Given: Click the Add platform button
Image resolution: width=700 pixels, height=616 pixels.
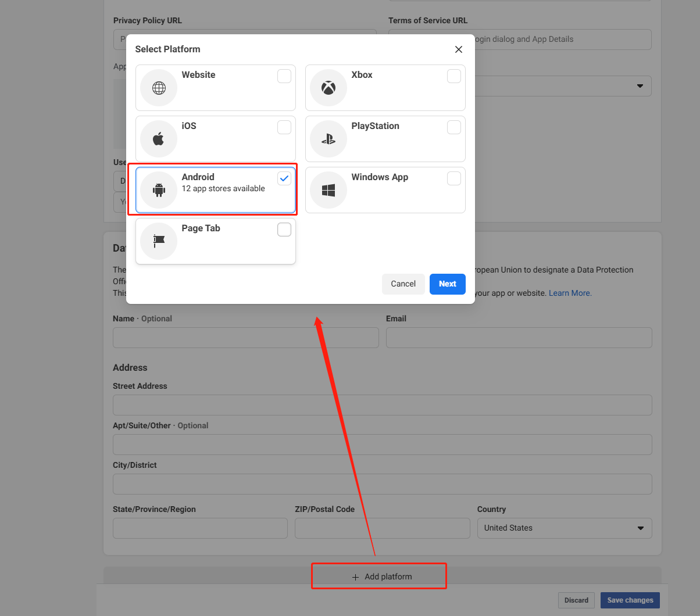Looking at the screenshot, I should pos(382,576).
